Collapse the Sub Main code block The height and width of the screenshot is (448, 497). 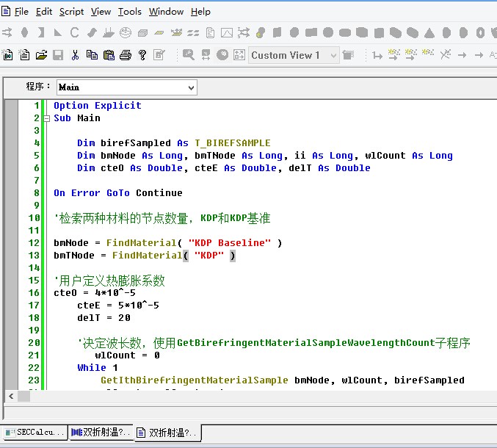(x=47, y=118)
